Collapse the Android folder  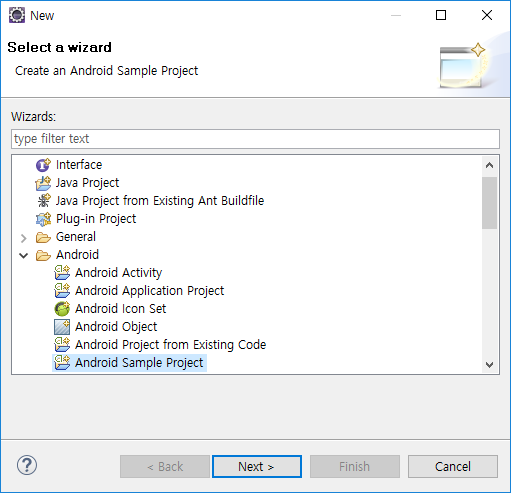click(23, 255)
